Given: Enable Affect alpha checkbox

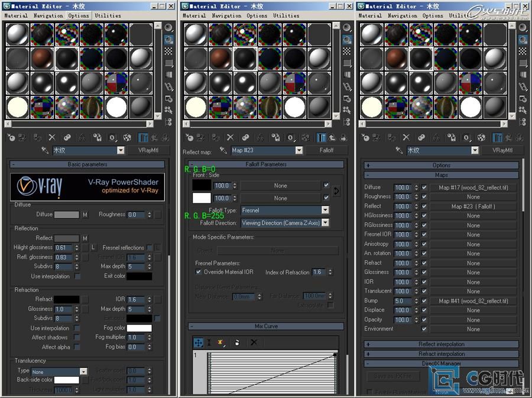Looking at the screenshot, I should tap(77, 347).
